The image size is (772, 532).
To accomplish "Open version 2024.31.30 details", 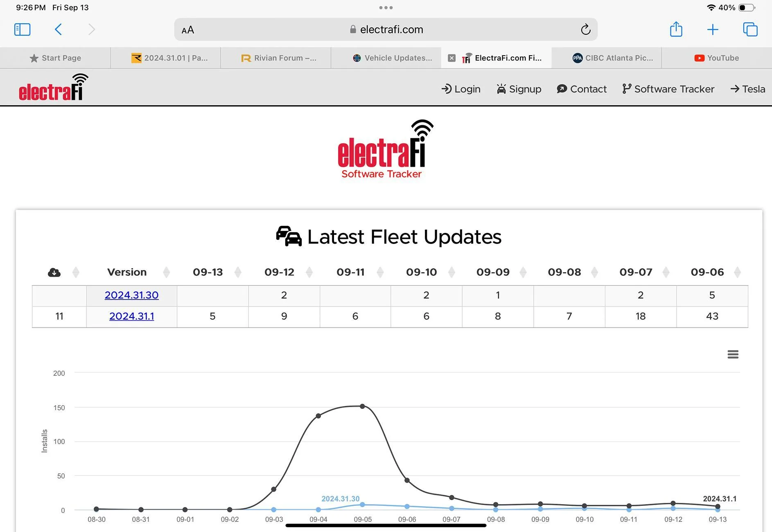I will [131, 295].
